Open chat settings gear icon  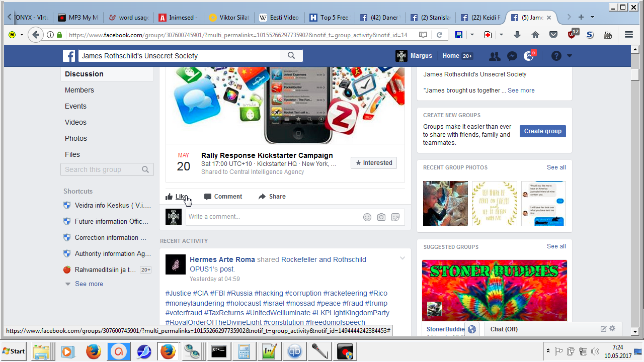(612, 329)
